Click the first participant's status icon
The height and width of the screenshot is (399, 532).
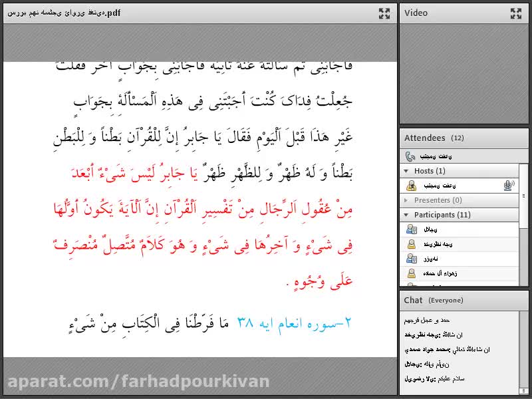tap(412, 229)
